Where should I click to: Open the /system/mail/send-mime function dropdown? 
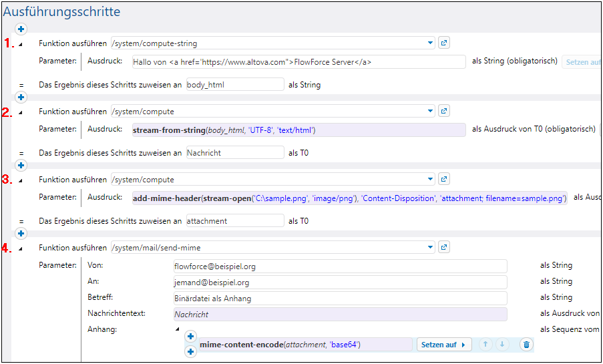coord(430,248)
